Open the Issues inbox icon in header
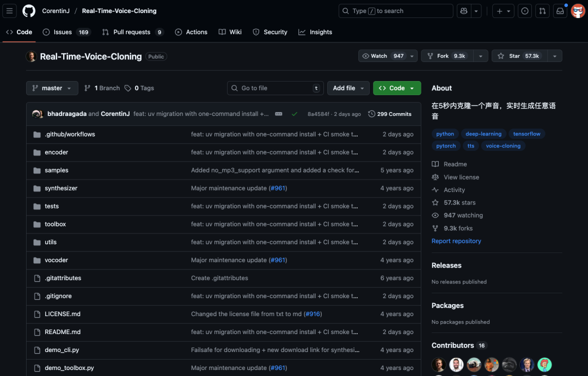588x376 pixels. (x=525, y=11)
